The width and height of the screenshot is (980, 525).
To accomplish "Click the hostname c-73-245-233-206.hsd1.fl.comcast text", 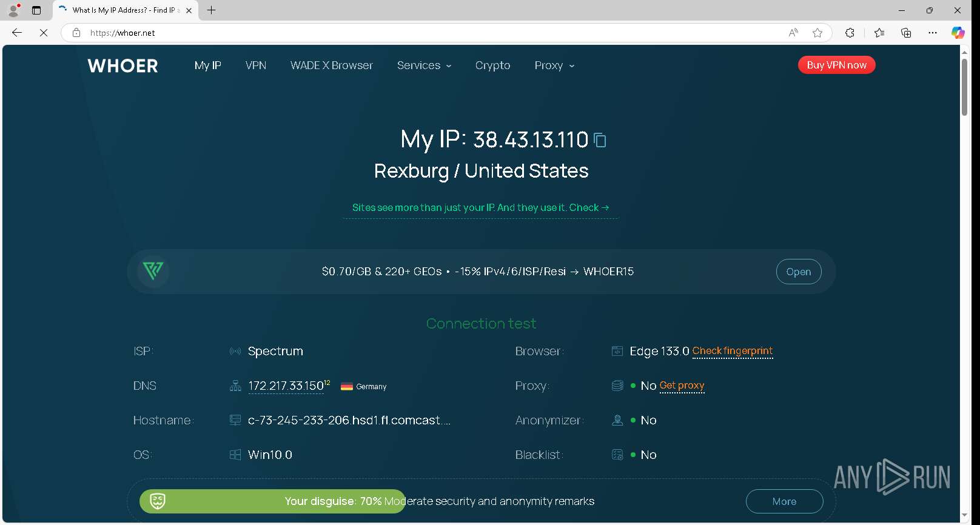I will click(349, 420).
